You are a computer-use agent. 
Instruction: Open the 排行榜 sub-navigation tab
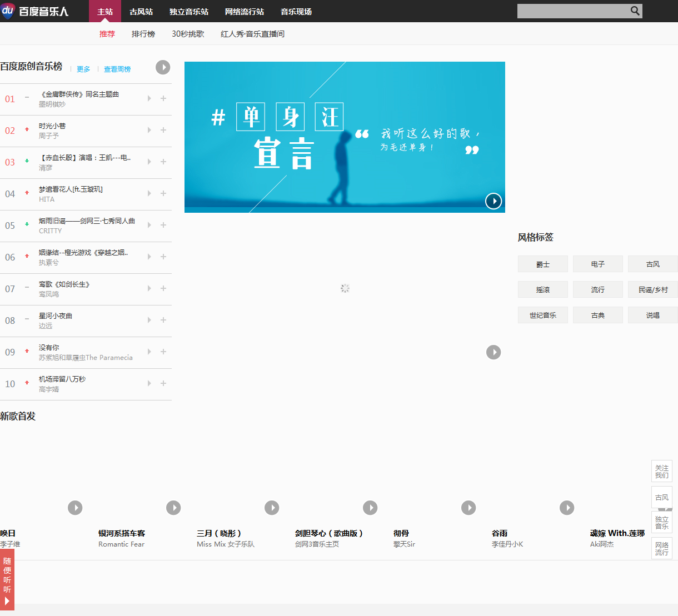pyautogui.click(x=143, y=34)
